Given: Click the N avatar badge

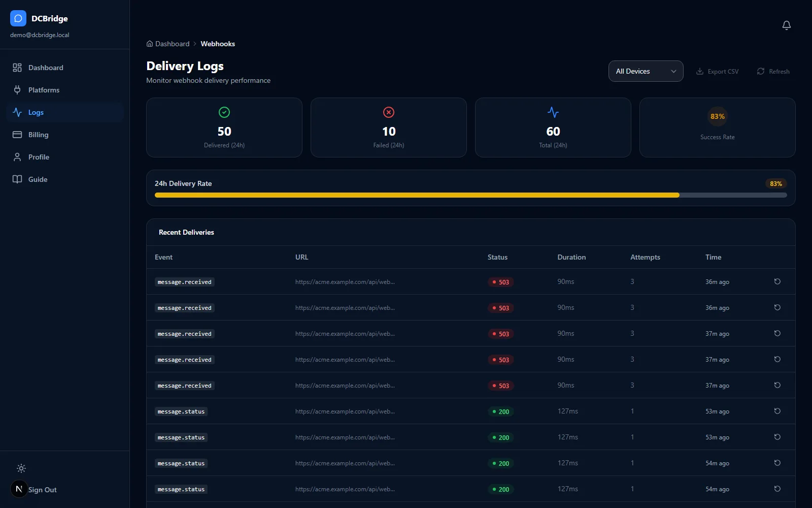Looking at the screenshot, I should click(x=19, y=489).
